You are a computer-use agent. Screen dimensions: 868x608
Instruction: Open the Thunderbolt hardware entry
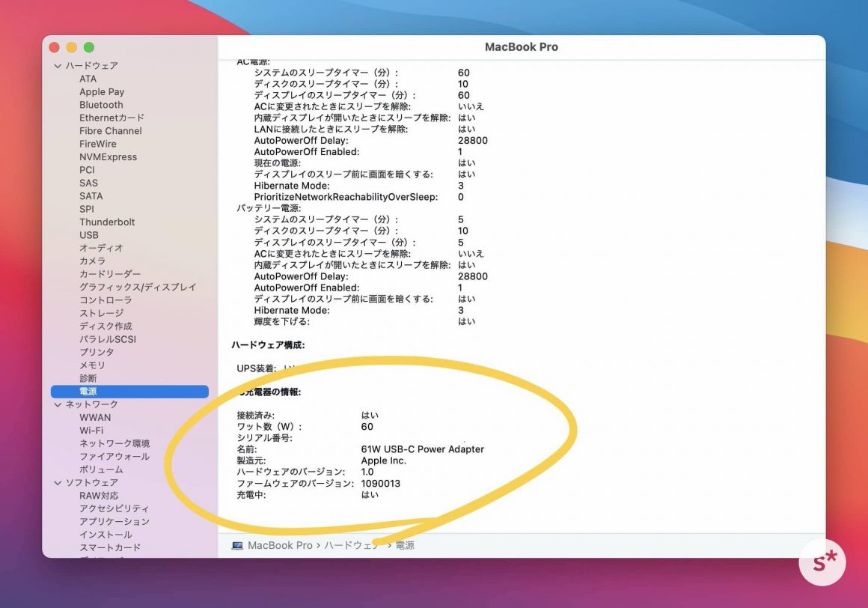tap(107, 222)
